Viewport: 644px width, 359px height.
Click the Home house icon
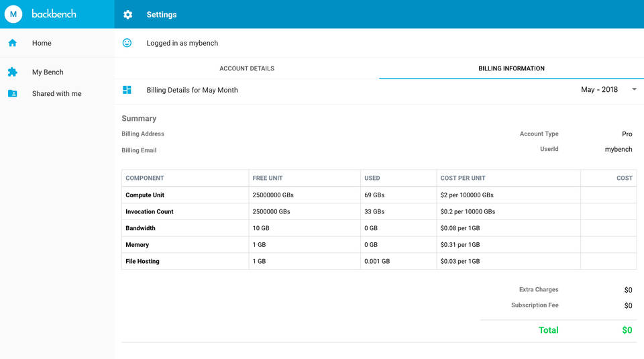point(12,43)
